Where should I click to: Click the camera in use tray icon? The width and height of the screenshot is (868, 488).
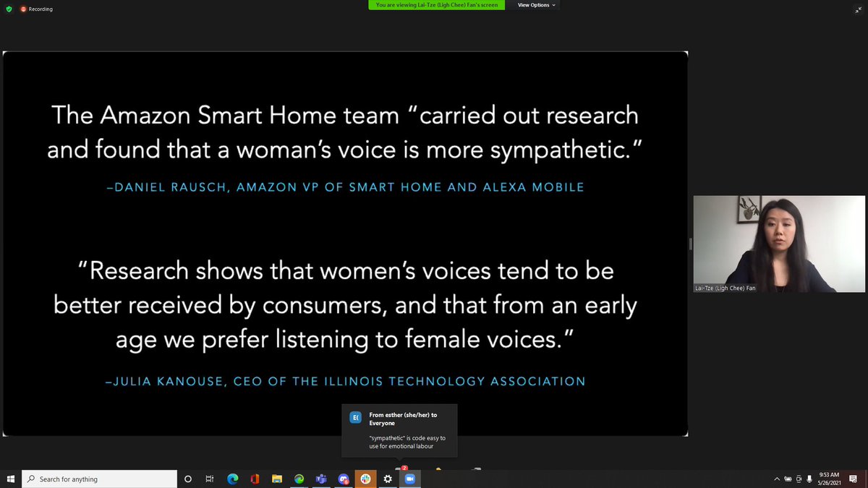pos(799,479)
